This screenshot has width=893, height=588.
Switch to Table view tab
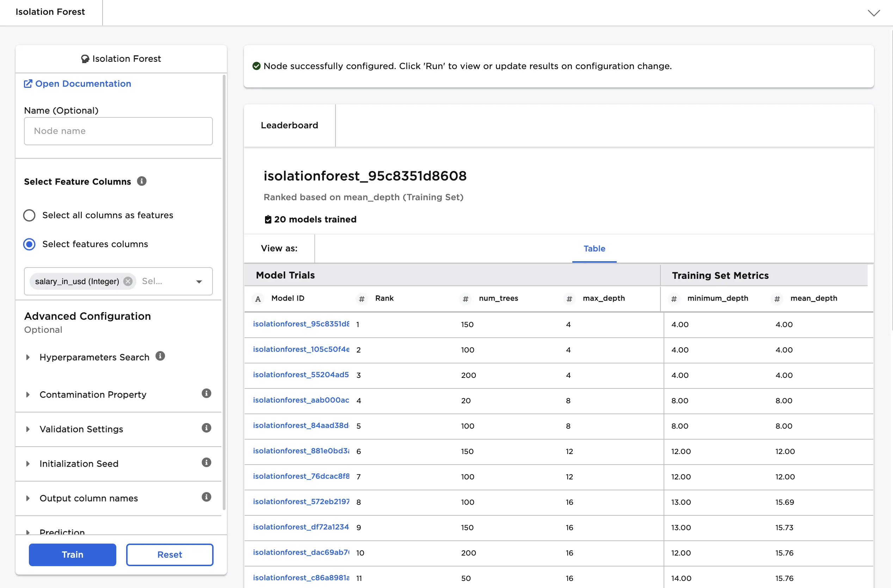point(594,249)
